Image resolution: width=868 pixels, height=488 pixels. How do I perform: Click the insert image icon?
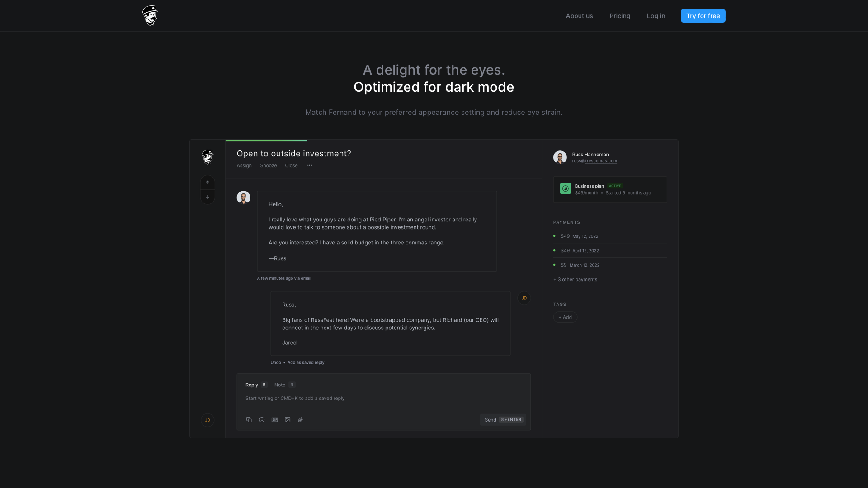(288, 420)
